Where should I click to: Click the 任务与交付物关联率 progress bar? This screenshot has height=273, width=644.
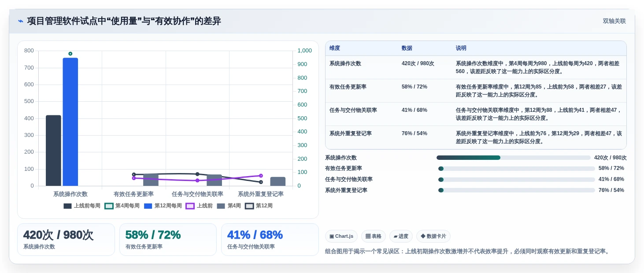[517, 180]
